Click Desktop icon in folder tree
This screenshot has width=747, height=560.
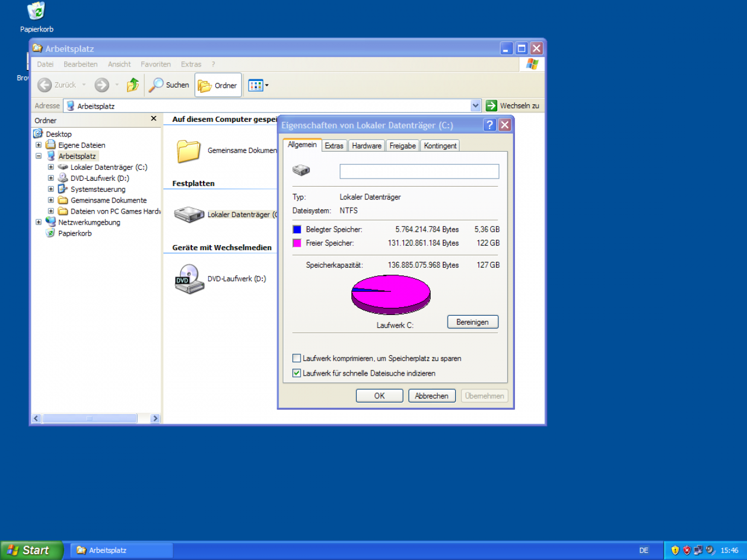pyautogui.click(x=39, y=134)
